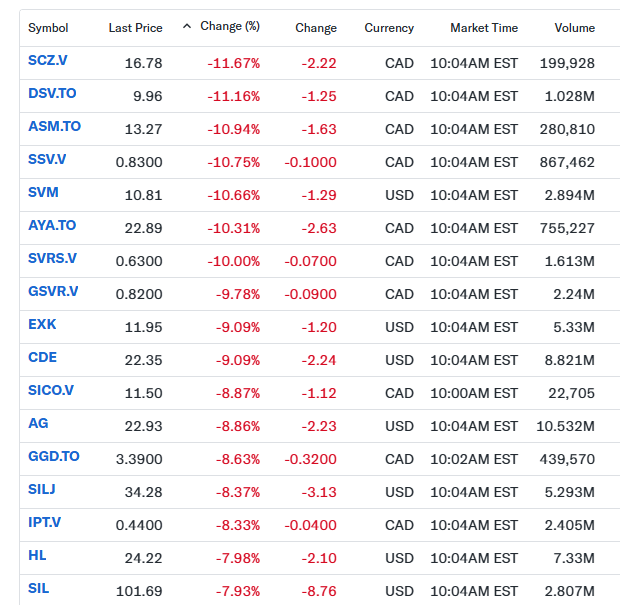Sort by Volume column header
The width and height of the screenshot is (620, 605).
(574, 28)
